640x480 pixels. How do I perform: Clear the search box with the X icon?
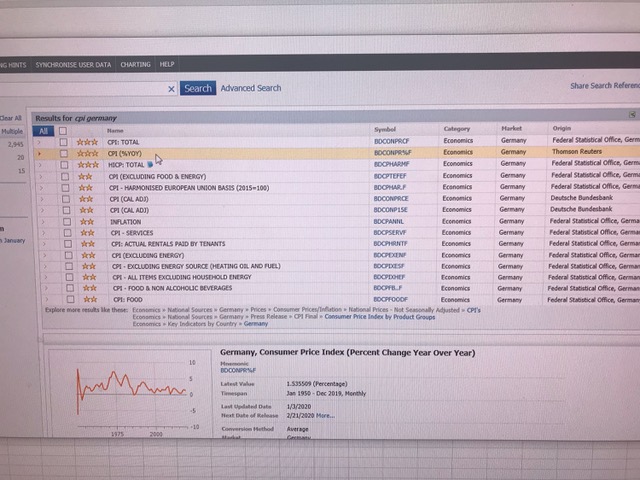coord(171,89)
